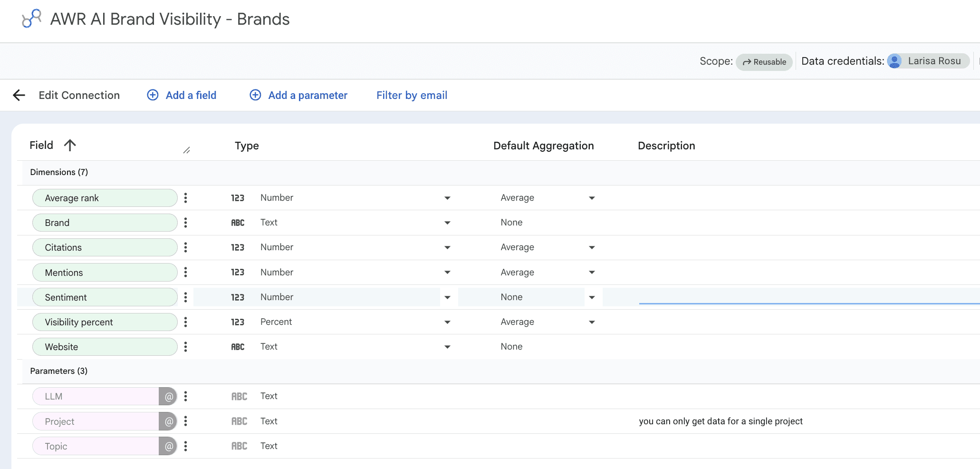Click the ABC text type icon for Brand
This screenshot has width=980, height=469.
(238, 223)
